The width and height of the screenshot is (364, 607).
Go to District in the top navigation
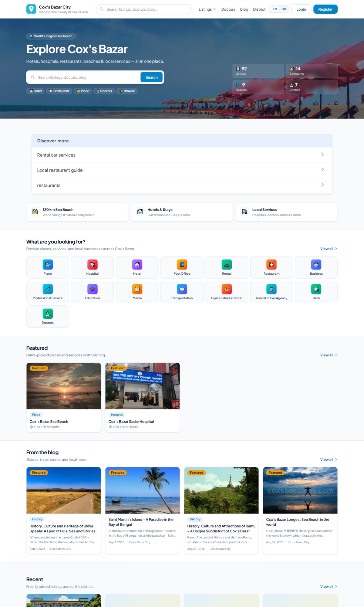click(x=259, y=9)
